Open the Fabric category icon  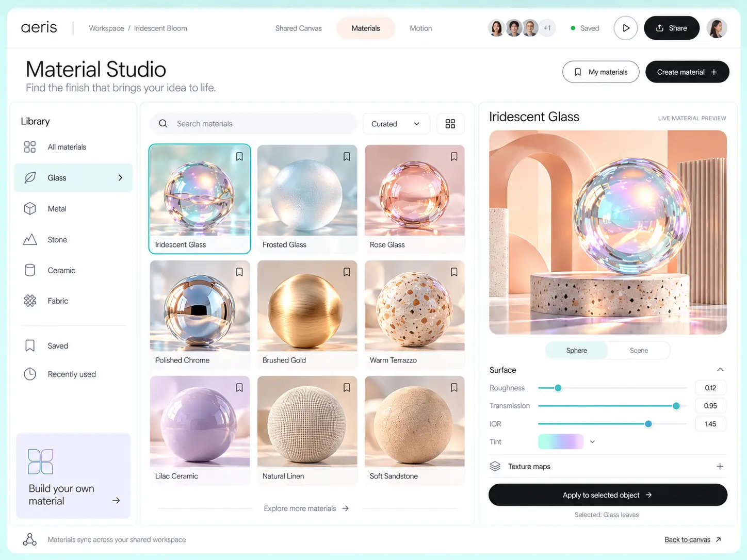coord(30,301)
